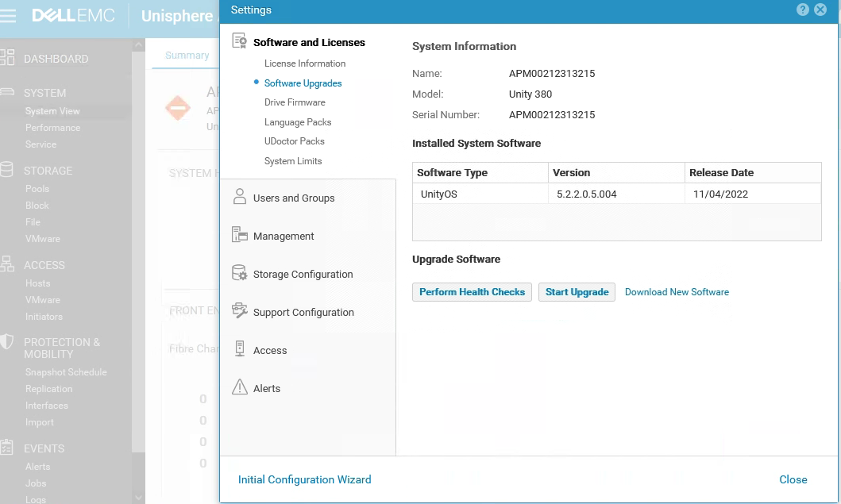Click the Storage cylinder icon
The width and height of the screenshot is (841, 504).
click(6, 169)
